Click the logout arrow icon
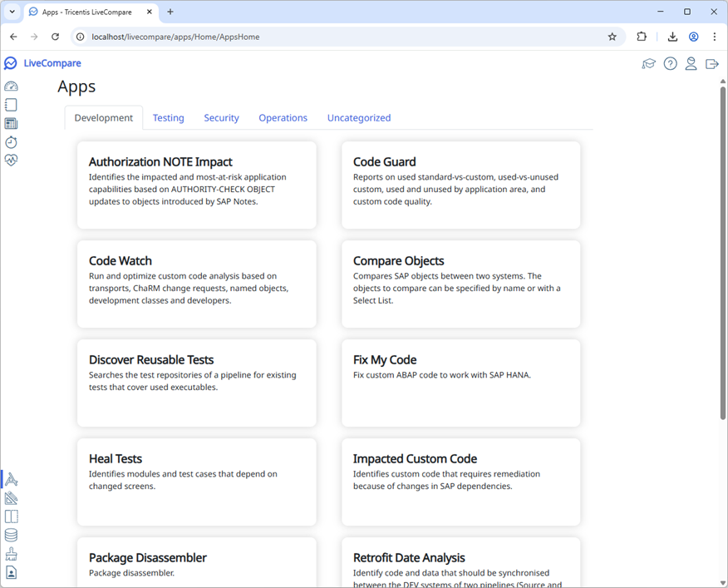Image resolution: width=728 pixels, height=588 pixels. coord(712,64)
